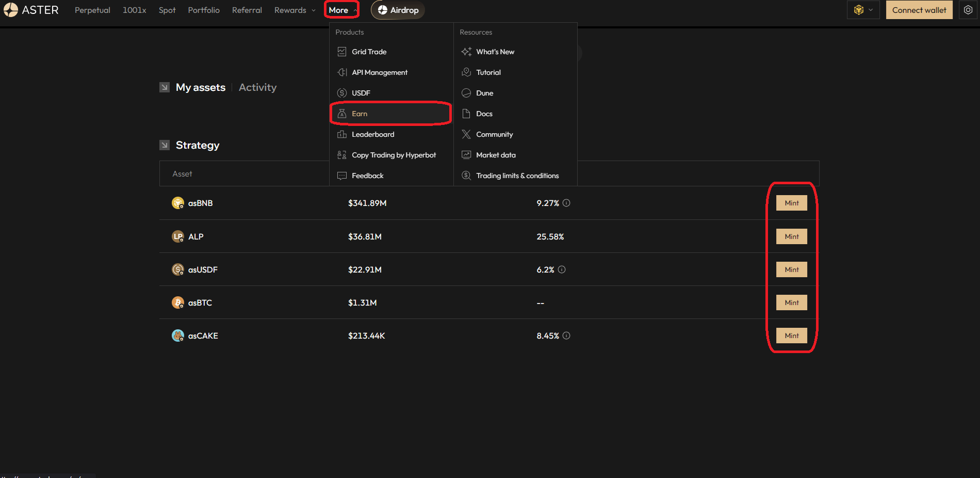The width and height of the screenshot is (980, 478).
Task: Open the Airdrop pill button
Action: pyautogui.click(x=398, y=10)
